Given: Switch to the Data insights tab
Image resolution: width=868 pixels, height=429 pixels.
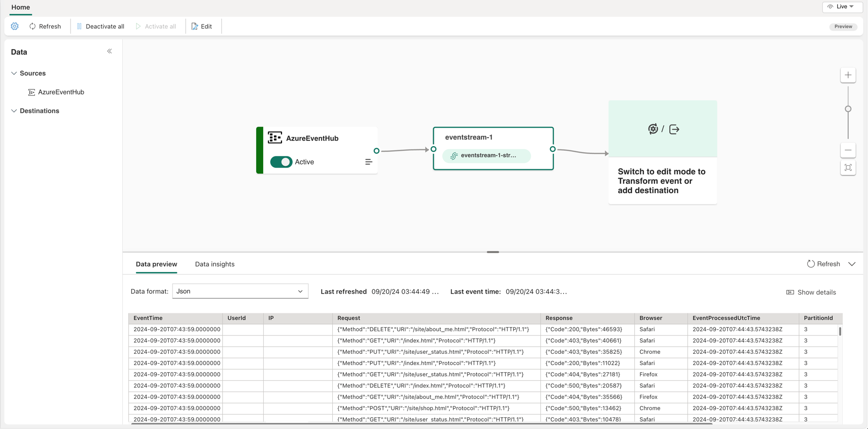Looking at the screenshot, I should 214,264.
